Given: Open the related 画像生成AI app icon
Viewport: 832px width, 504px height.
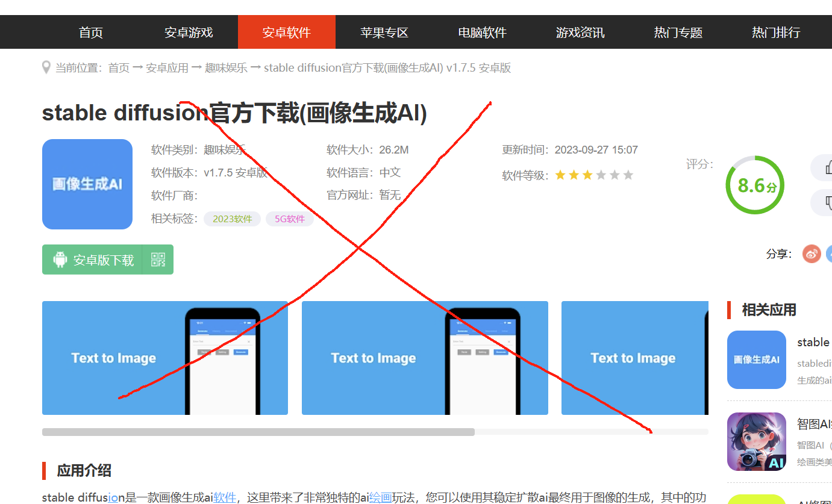Looking at the screenshot, I should click(757, 359).
